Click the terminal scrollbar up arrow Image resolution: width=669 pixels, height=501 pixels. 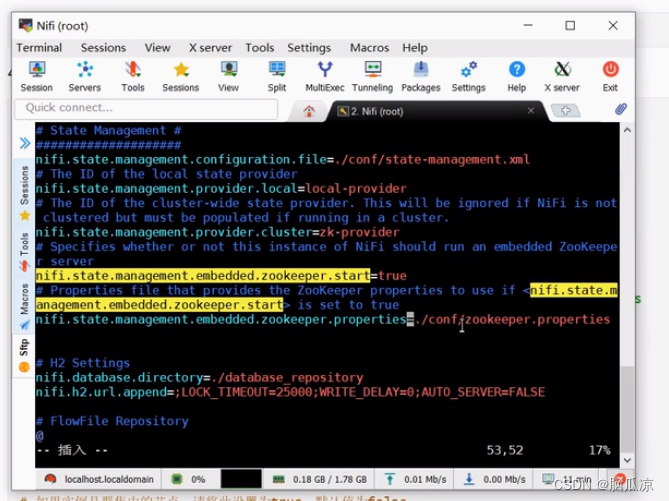pos(627,130)
